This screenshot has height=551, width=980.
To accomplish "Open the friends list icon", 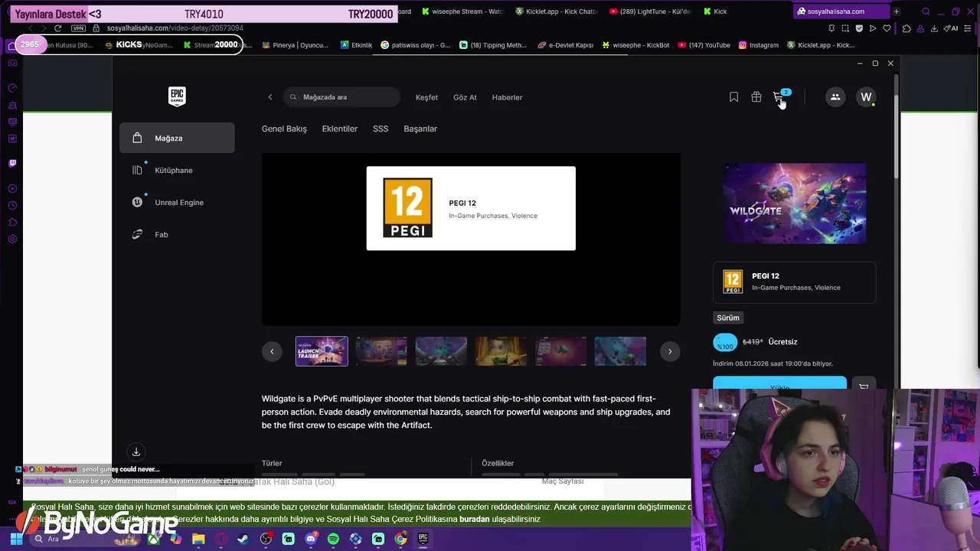I will tap(835, 97).
